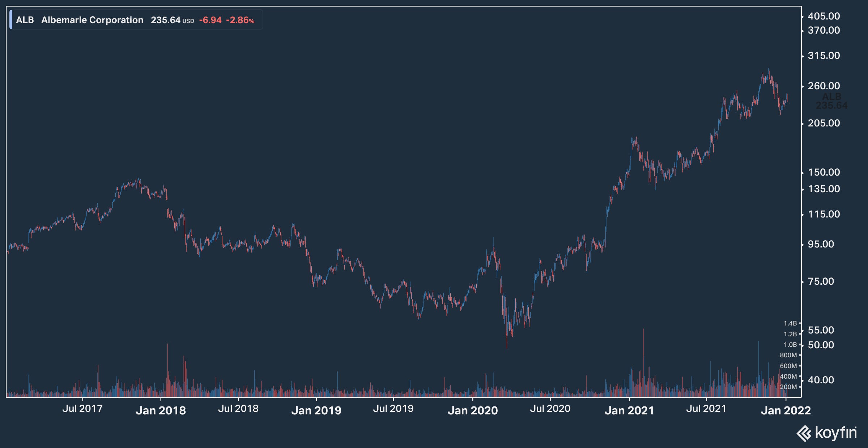Click the -6.94 price change value
Image resolution: width=868 pixels, height=448 pixels.
[210, 20]
